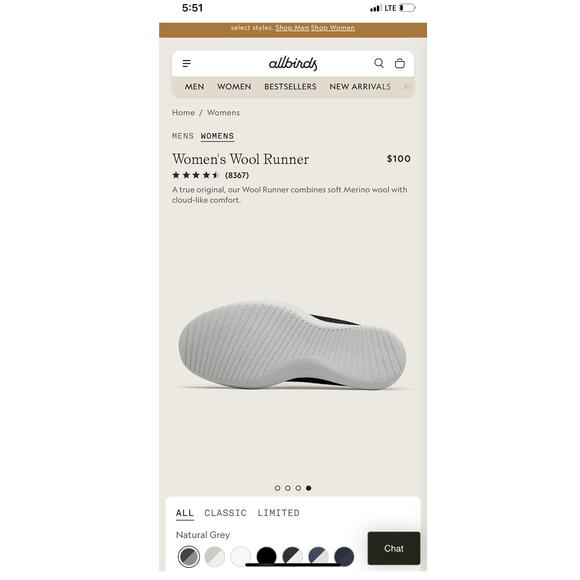Follow the Shop Men banner link
580x580 pixels.
[292, 28]
